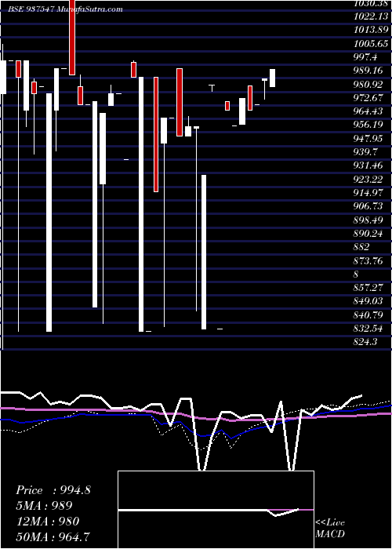Click the BSE 987547 MunafaSutra.com title
The width and height of the screenshot is (392, 549).
(x=65, y=9)
